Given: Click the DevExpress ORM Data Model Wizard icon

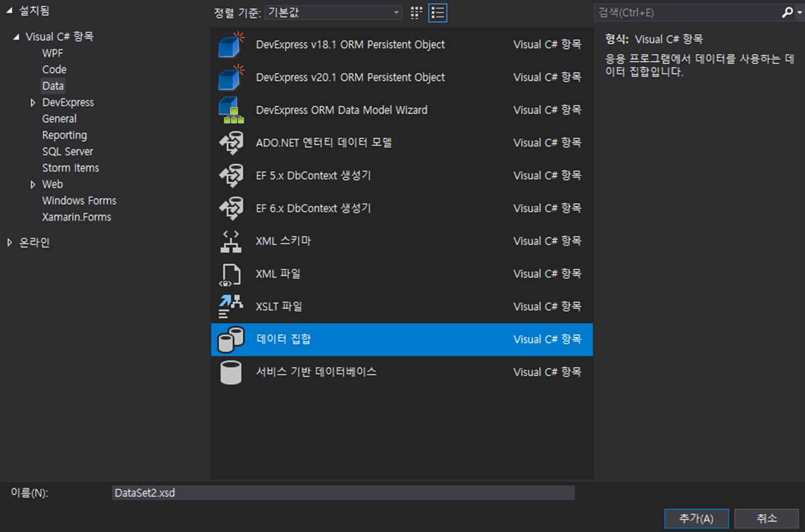Looking at the screenshot, I should pyautogui.click(x=231, y=110).
